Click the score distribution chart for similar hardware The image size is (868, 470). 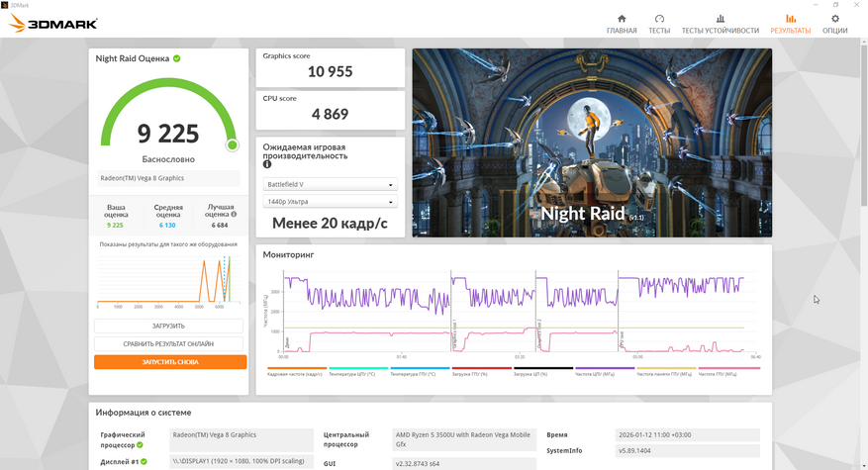click(168, 281)
